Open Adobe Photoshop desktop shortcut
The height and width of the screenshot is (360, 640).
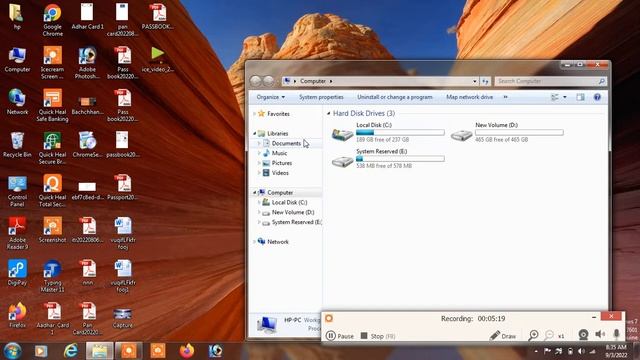87,62
